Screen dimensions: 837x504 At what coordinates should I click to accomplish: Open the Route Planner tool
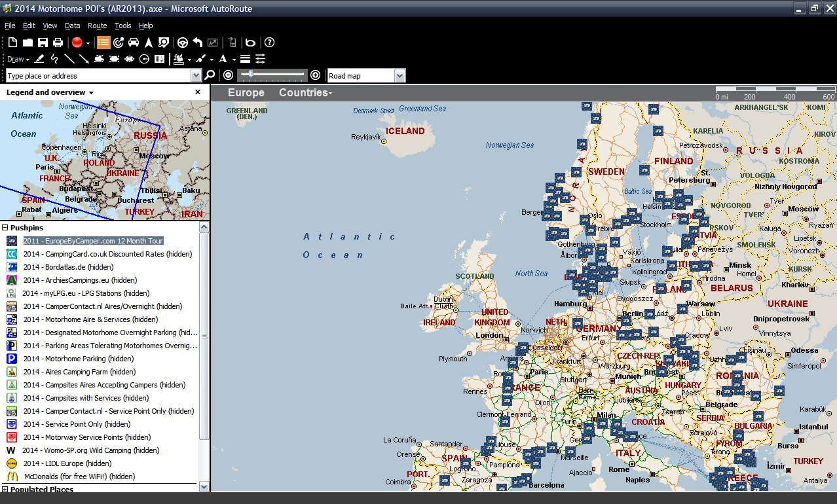pyautogui.click(x=119, y=43)
